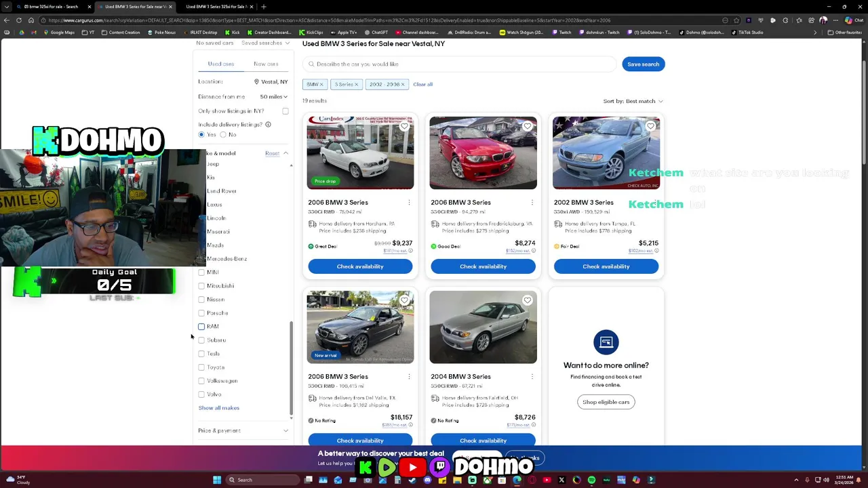The width and height of the screenshot is (868, 488).
Task: Reset the Make & model filter
Action: [272, 153]
